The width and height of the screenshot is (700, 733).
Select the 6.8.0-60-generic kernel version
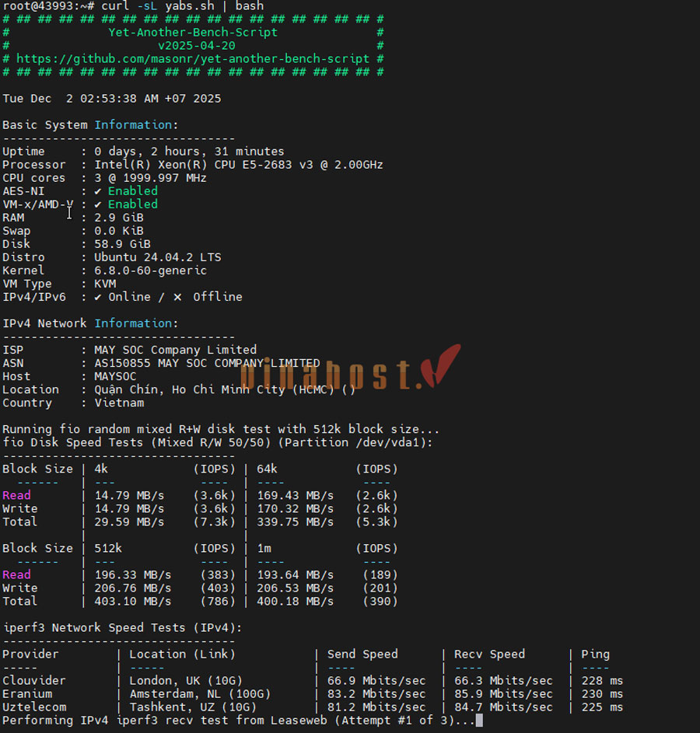pos(150,271)
